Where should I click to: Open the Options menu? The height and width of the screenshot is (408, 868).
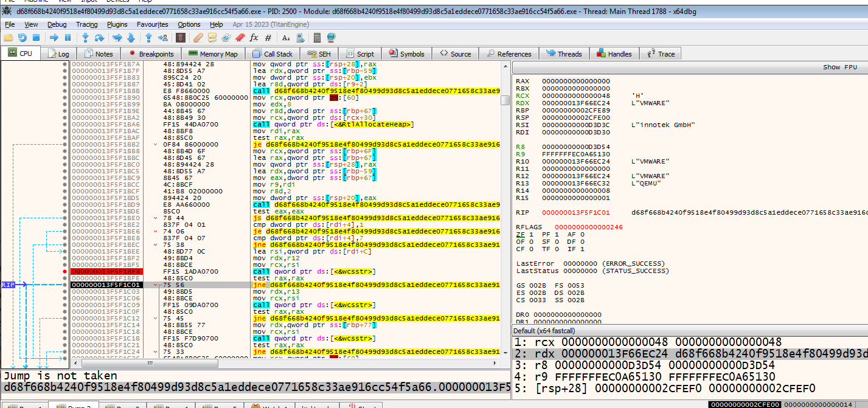(189, 24)
